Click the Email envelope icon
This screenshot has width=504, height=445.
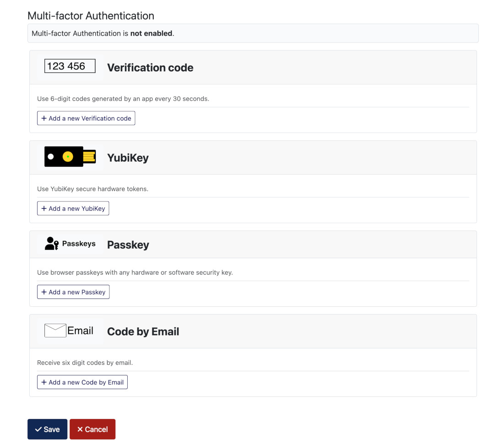55,331
